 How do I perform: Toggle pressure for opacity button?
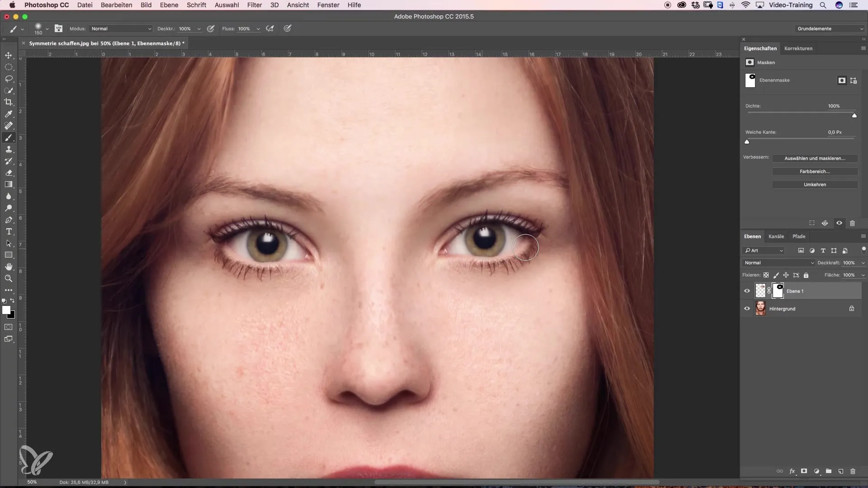click(x=211, y=28)
